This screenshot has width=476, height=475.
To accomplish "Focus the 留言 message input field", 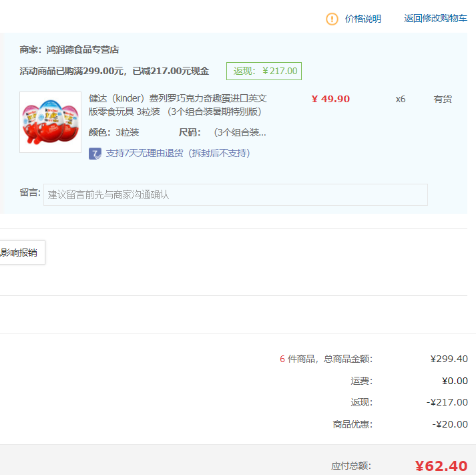I will pyautogui.click(x=236, y=194).
